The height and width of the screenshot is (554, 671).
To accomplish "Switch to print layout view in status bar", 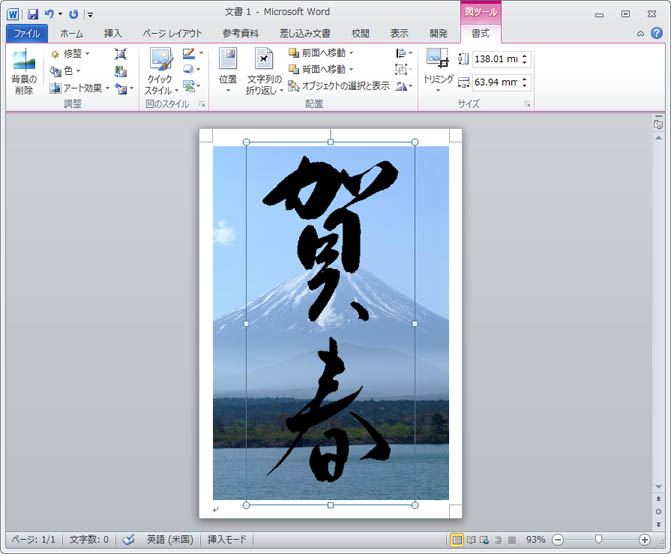I will tap(457, 540).
